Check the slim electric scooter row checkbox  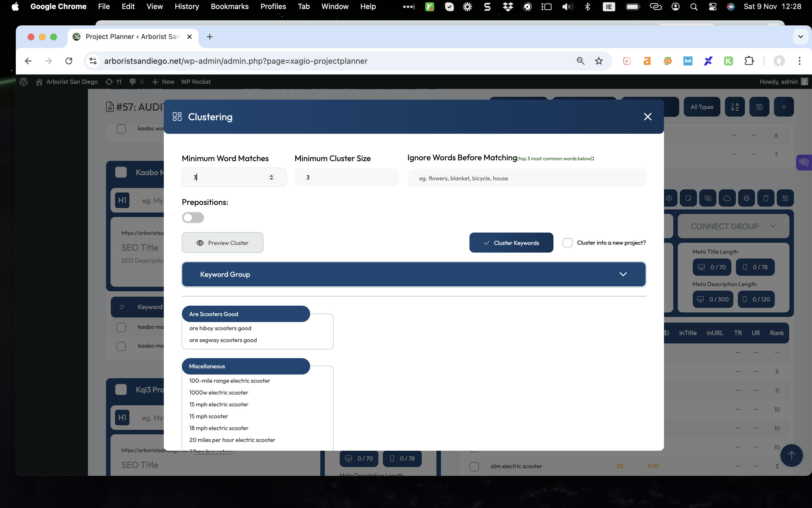click(x=474, y=466)
